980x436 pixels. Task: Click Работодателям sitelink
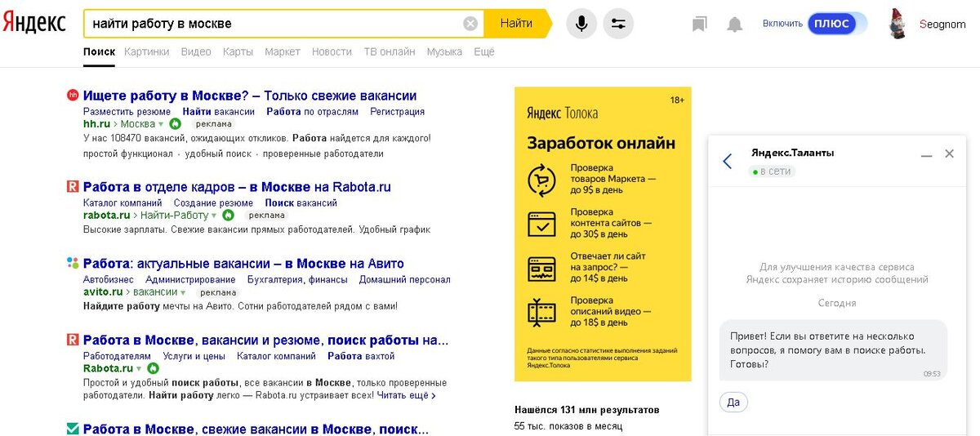tap(117, 356)
